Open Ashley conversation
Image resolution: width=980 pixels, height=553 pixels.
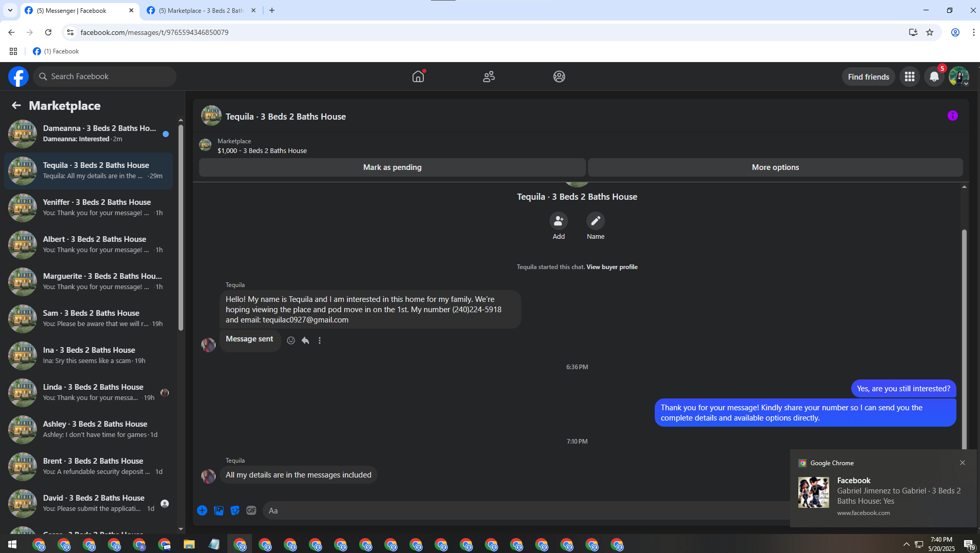(88, 429)
